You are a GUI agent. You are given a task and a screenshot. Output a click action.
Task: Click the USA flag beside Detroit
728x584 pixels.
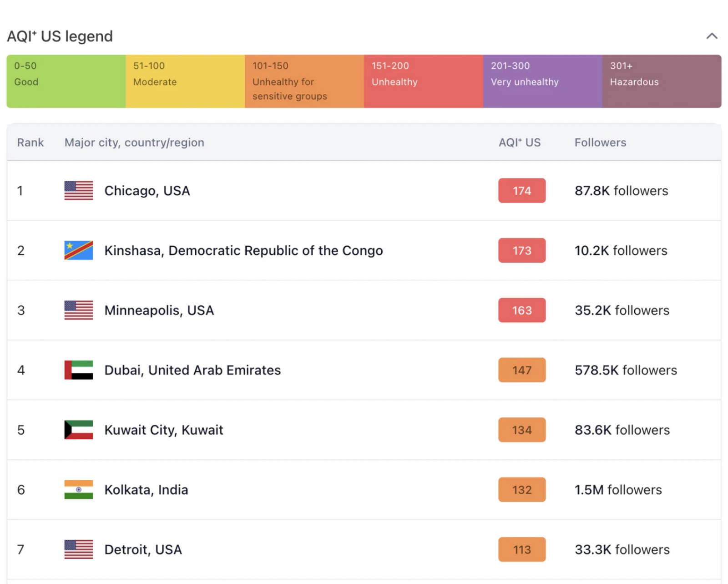(78, 549)
